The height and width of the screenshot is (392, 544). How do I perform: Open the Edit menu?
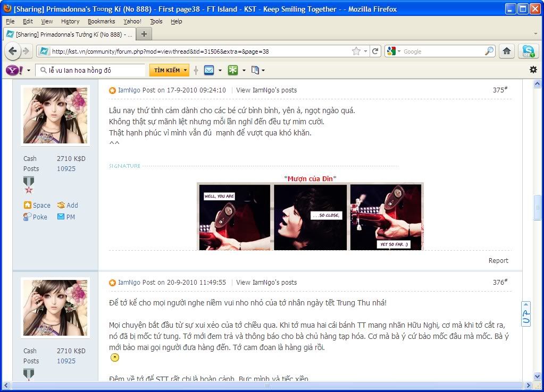(x=28, y=21)
